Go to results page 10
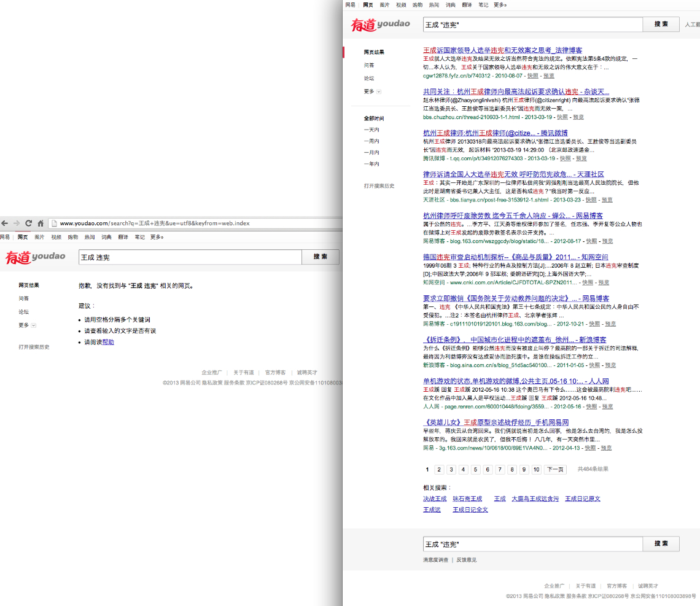This screenshot has height=606, width=700. (x=537, y=470)
